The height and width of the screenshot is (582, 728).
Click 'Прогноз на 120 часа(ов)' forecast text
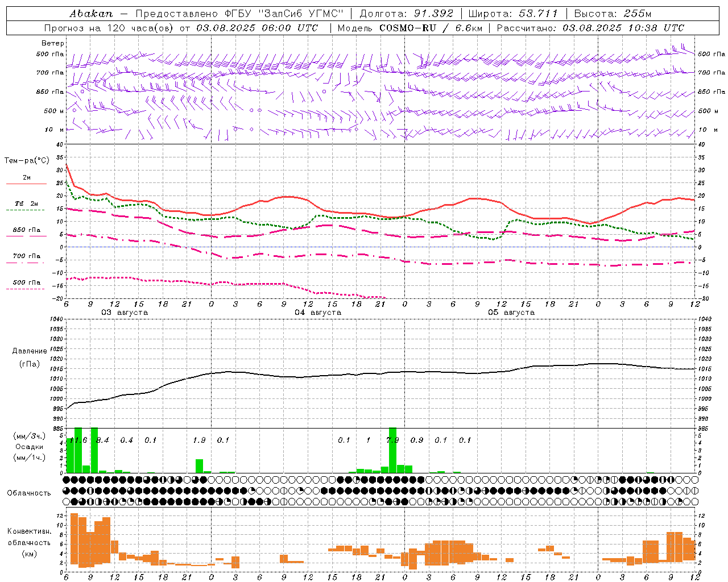coord(109,28)
